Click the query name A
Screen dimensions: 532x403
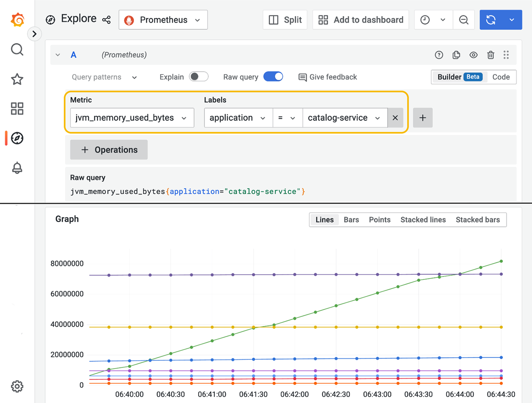pos(74,55)
